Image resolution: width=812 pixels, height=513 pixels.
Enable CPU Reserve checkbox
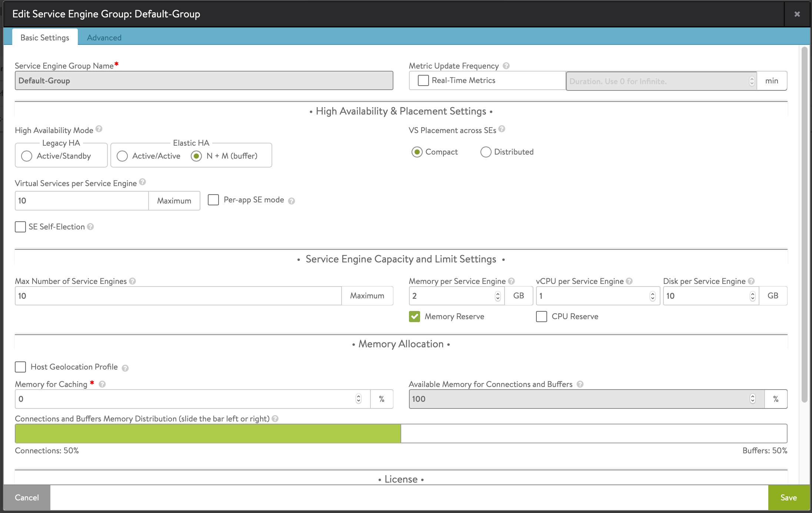coord(542,317)
